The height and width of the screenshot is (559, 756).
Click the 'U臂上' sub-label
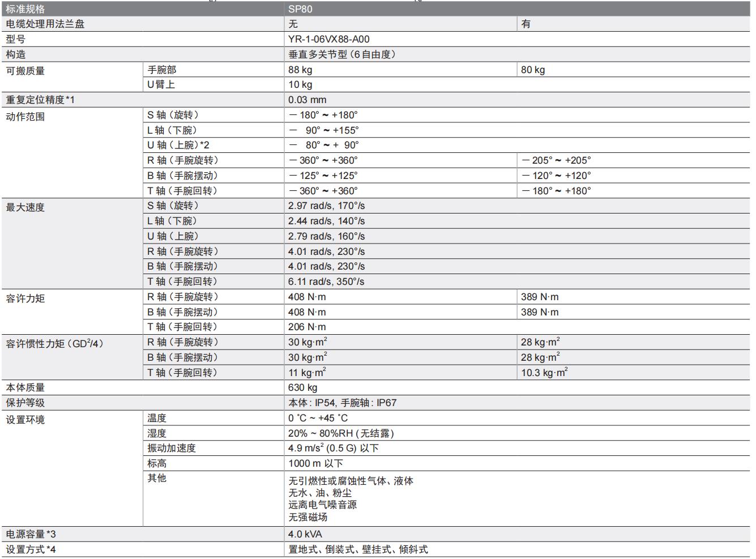pyautogui.click(x=161, y=84)
